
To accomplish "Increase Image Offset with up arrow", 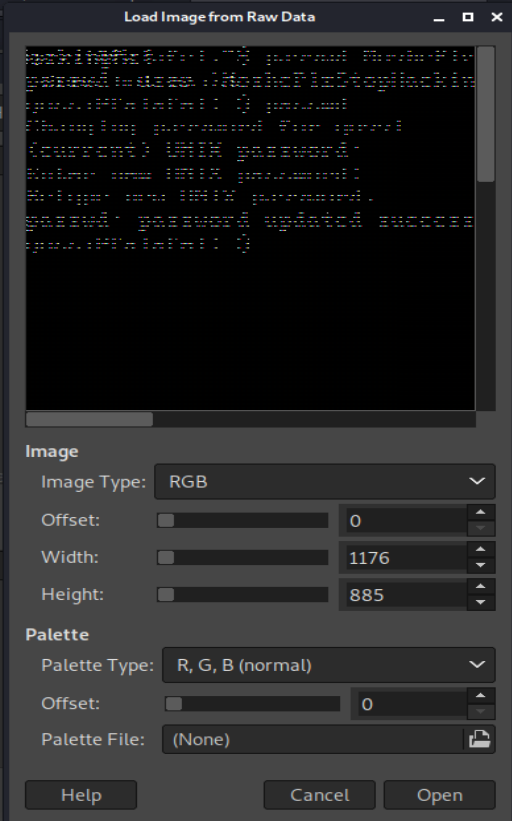I will click(x=481, y=513).
